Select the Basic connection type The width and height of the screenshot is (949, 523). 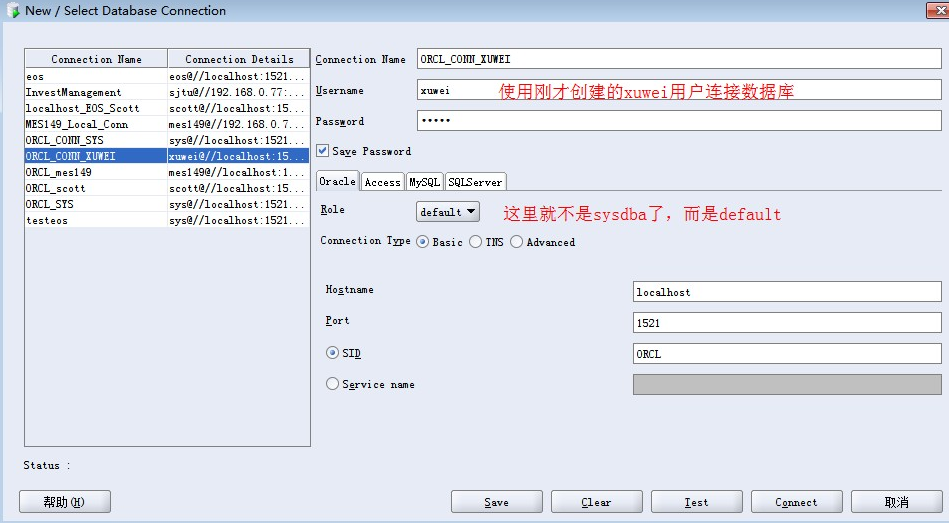(423, 242)
